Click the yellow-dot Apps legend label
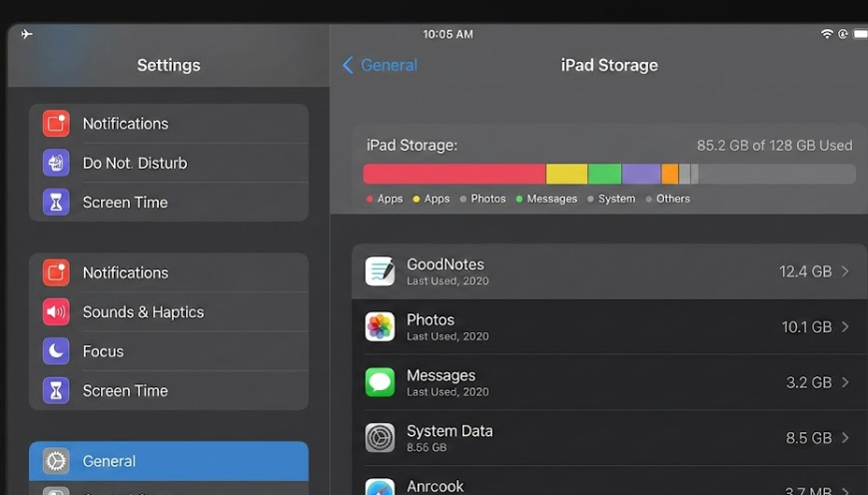 tap(436, 199)
